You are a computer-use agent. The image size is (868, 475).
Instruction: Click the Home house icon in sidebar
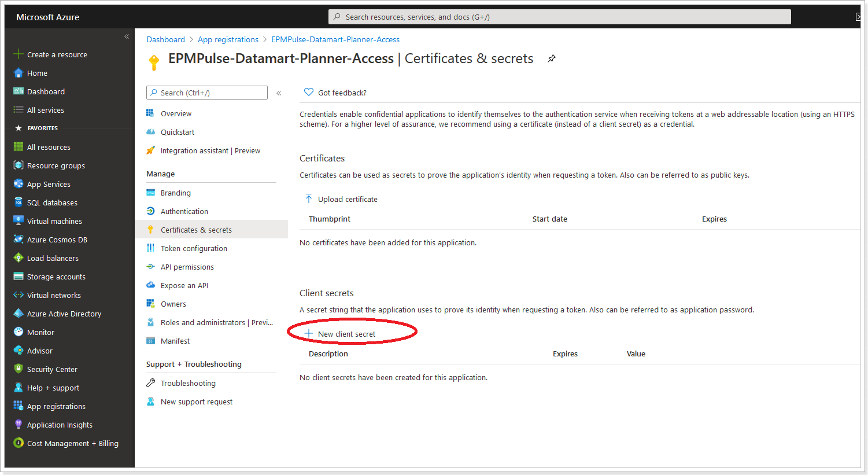[x=18, y=73]
